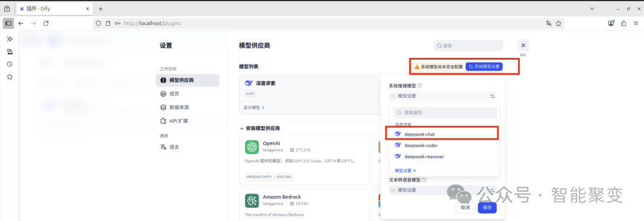Open bookmarks star sidebar icon

coord(10,76)
